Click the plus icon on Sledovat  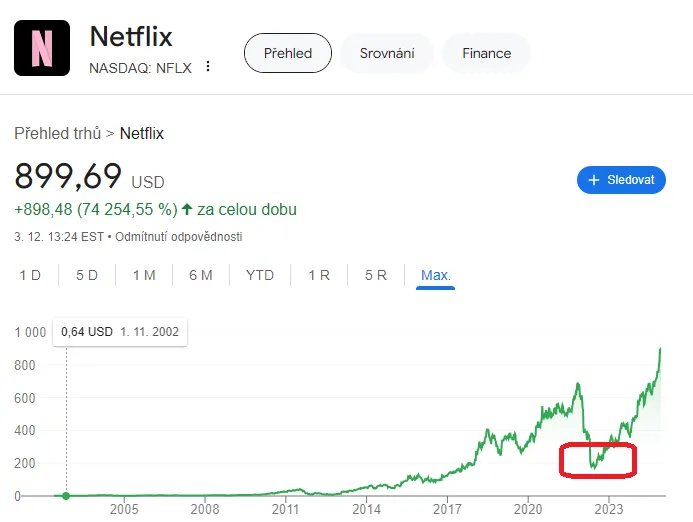pos(594,180)
